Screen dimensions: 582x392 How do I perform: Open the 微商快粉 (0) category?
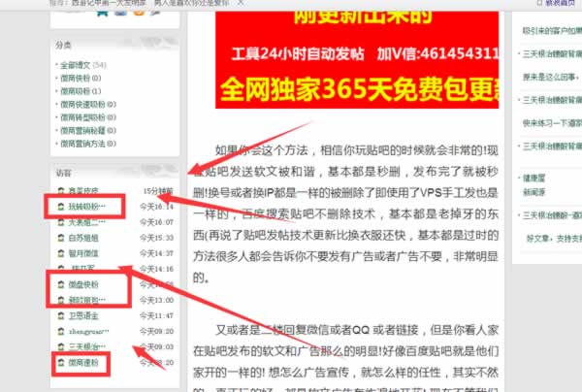point(81,79)
